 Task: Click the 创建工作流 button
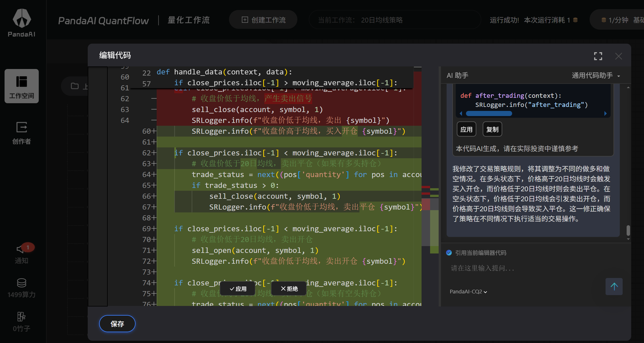263,20
